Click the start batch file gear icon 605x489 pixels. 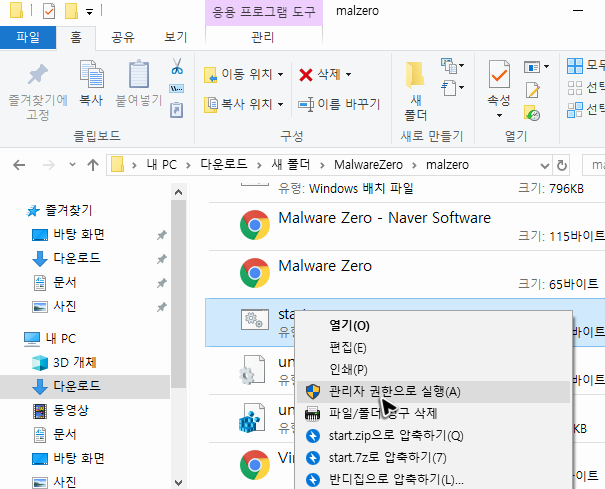255,319
